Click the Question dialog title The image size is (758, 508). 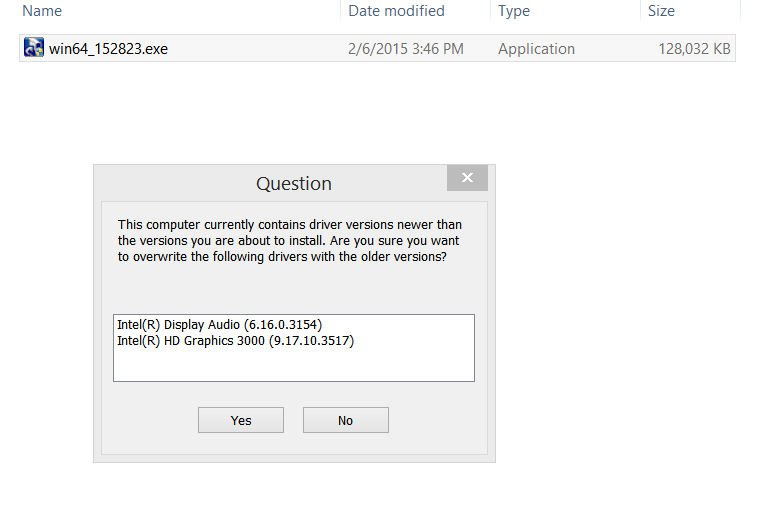tap(294, 184)
